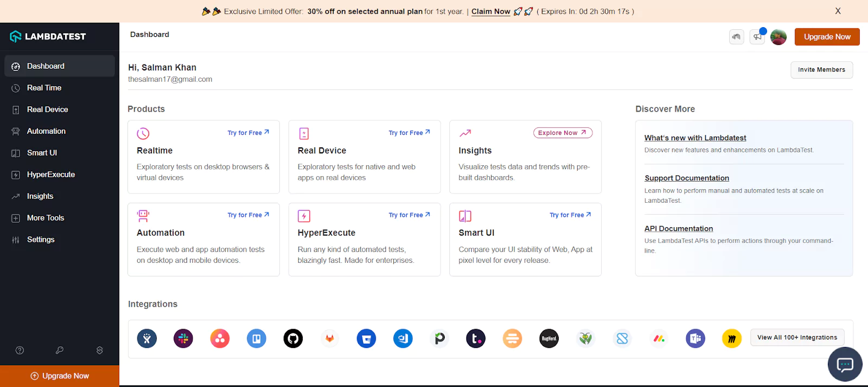Image resolution: width=868 pixels, height=387 pixels.
Task: Open Insights in the sidebar
Action: click(60, 196)
